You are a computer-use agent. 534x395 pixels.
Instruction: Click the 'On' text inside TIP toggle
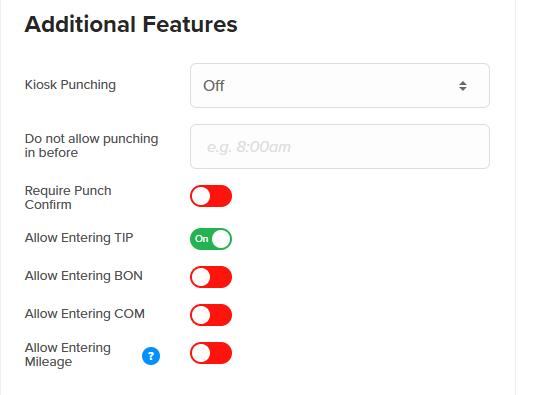point(201,239)
